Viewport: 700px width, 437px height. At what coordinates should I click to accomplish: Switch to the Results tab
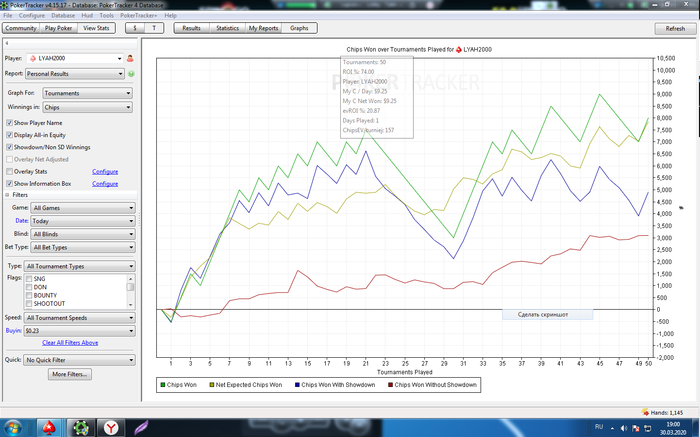click(x=192, y=28)
